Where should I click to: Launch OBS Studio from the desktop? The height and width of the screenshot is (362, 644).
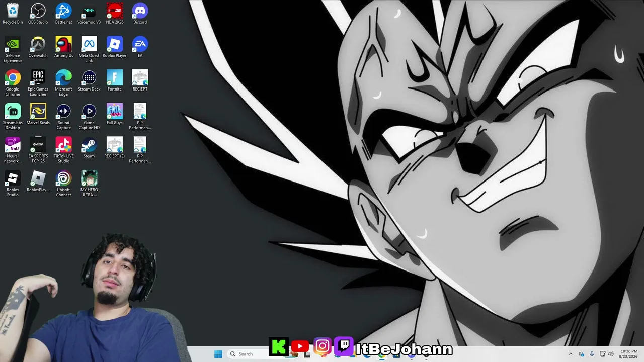(x=38, y=14)
